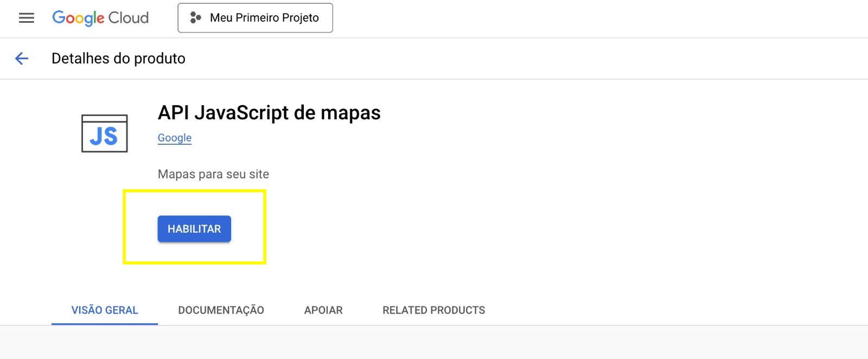
Task: Open the DOCUMENTAÇÃO tab
Action: (221, 310)
